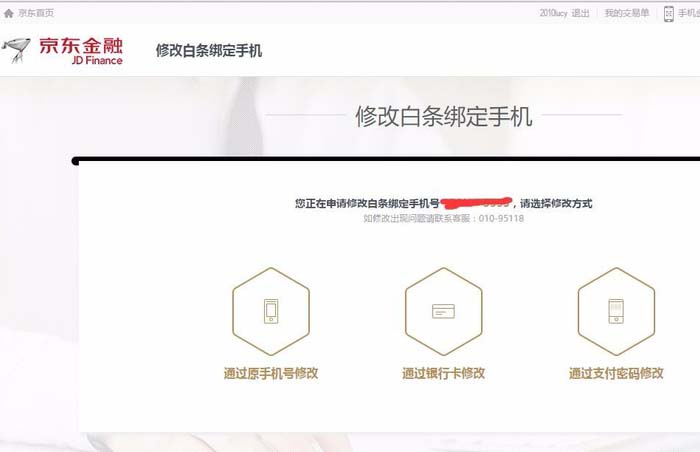Choose 通过原手机号修改 label

click(271, 373)
